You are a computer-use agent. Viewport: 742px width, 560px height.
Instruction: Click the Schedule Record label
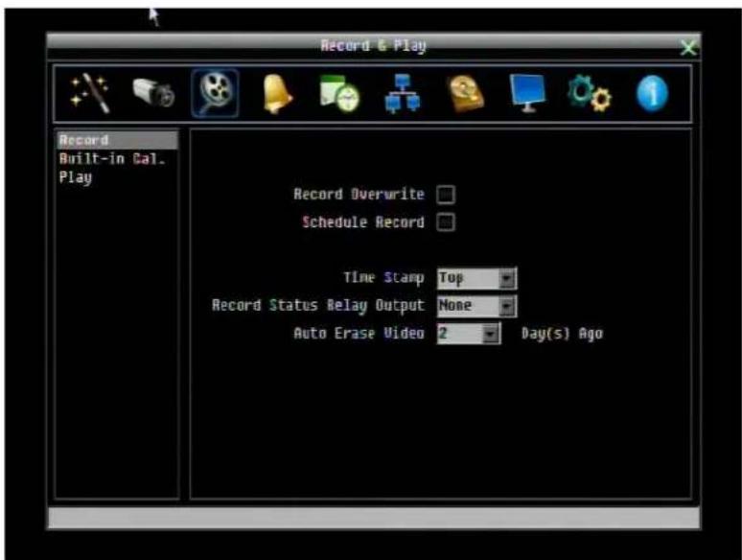(363, 222)
